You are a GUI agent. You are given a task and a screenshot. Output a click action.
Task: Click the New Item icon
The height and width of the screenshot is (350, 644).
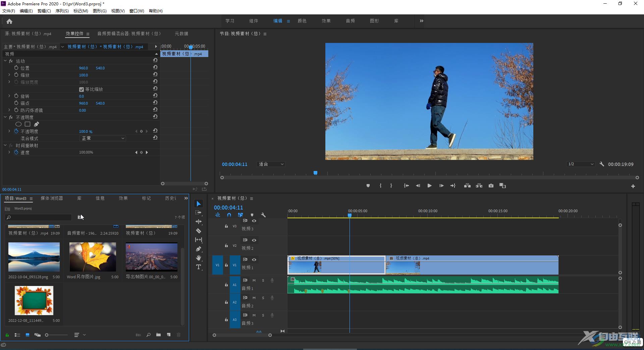pos(169,335)
